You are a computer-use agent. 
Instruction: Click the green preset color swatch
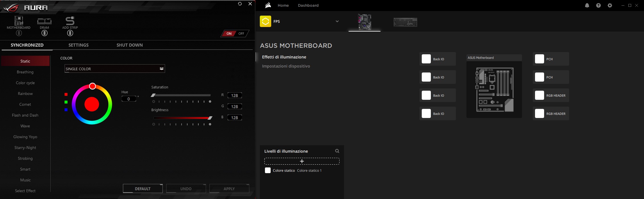coord(66,102)
